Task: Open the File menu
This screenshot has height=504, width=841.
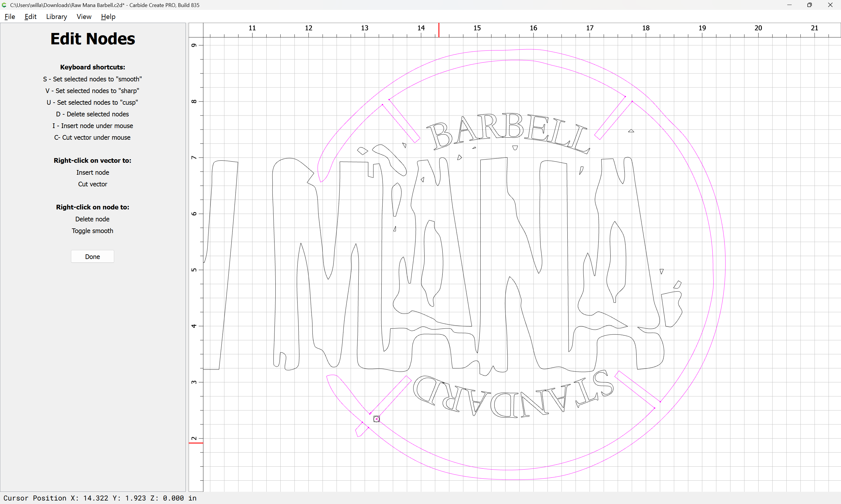Action: [x=10, y=17]
